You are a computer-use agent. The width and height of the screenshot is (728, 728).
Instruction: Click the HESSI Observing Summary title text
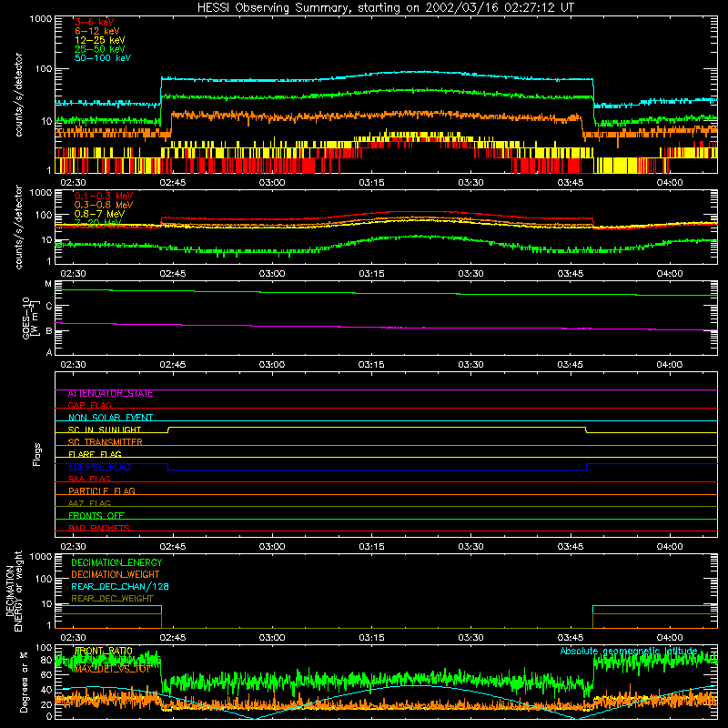tap(386, 8)
